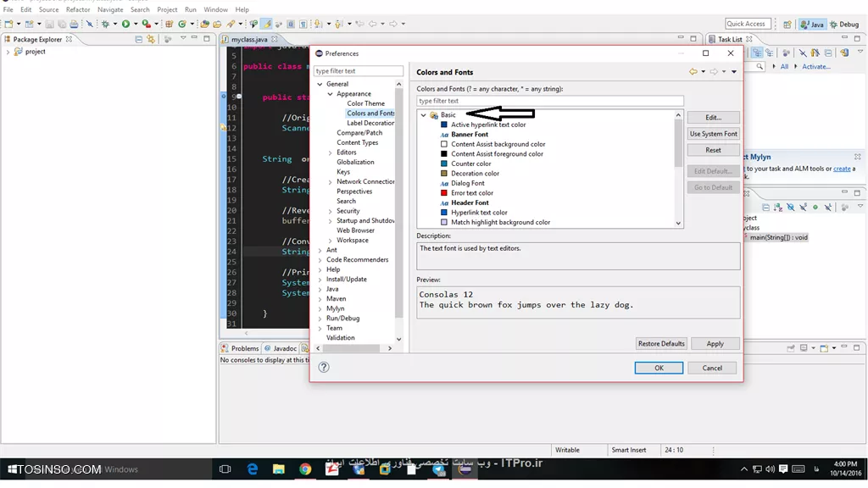
Task: Expand the Editors preferences node
Action: 331,152
